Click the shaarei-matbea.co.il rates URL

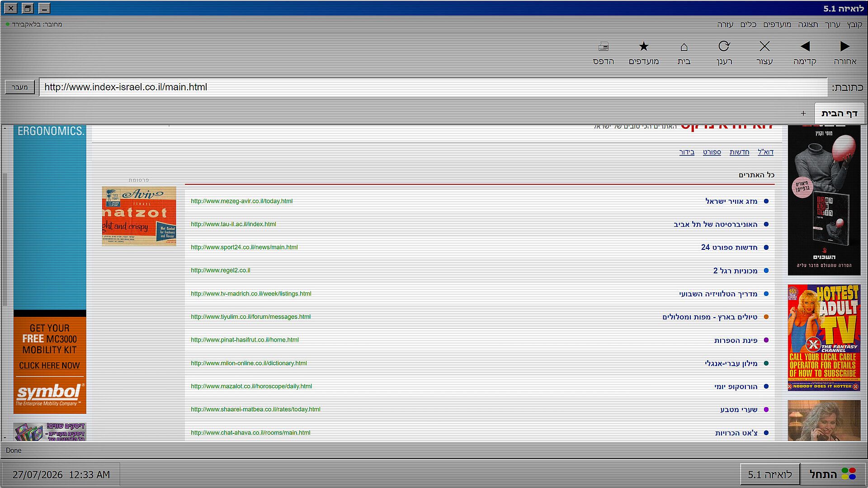(255, 409)
